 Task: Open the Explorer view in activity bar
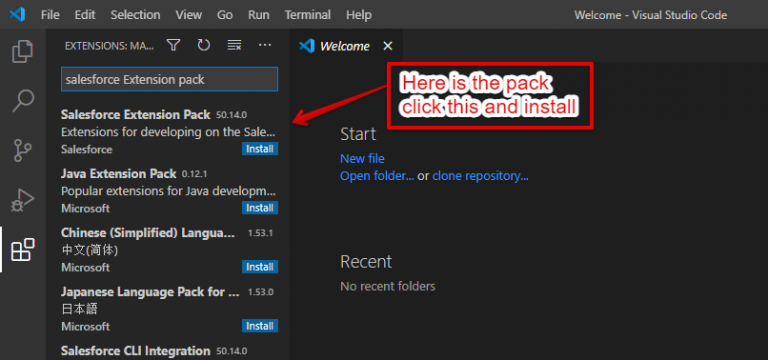pyautogui.click(x=23, y=51)
